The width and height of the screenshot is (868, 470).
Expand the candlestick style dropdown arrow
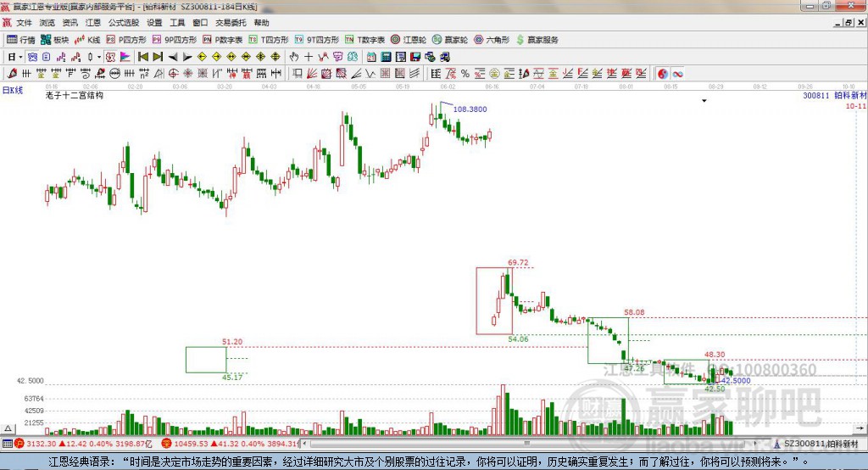tap(99, 57)
